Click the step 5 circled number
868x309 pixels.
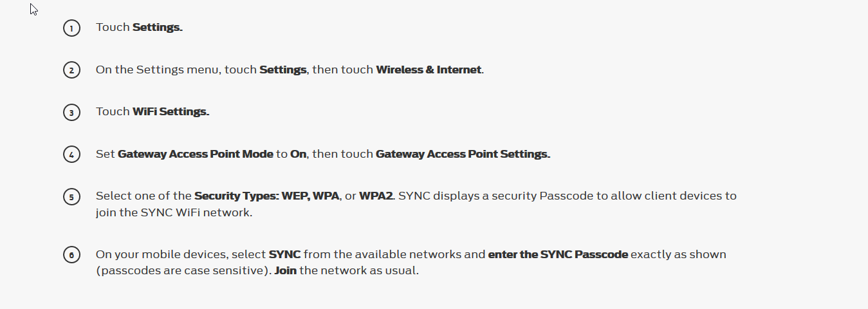pos(71,196)
